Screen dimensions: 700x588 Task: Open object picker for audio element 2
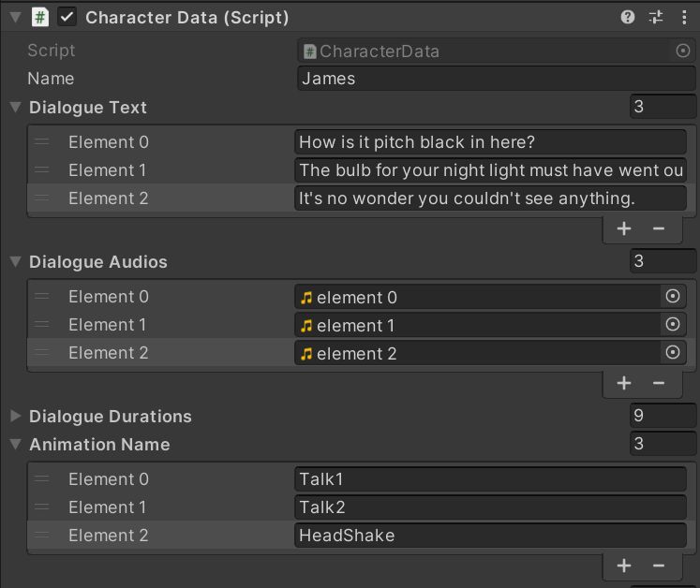[x=673, y=352]
